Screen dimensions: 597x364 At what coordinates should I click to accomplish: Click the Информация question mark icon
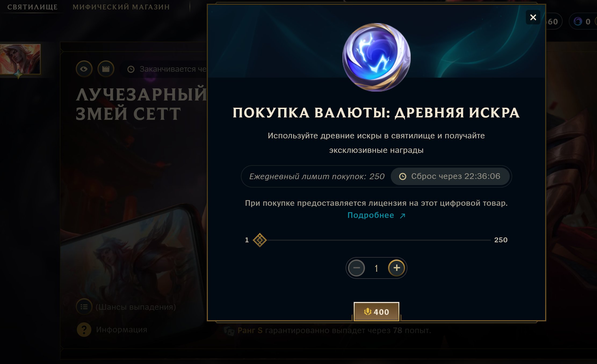pyautogui.click(x=84, y=329)
